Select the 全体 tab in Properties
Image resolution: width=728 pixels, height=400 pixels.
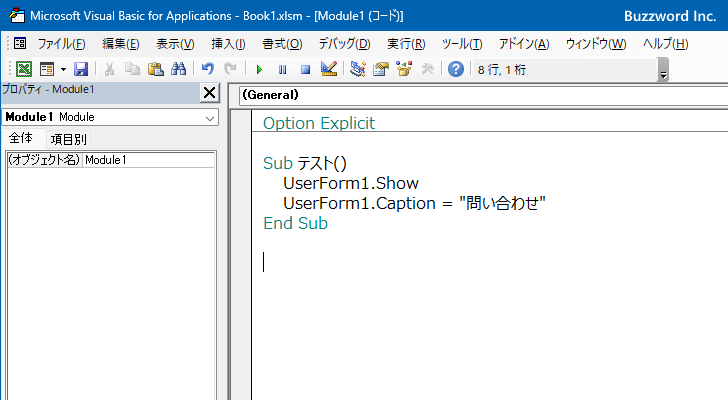pos(22,139)
